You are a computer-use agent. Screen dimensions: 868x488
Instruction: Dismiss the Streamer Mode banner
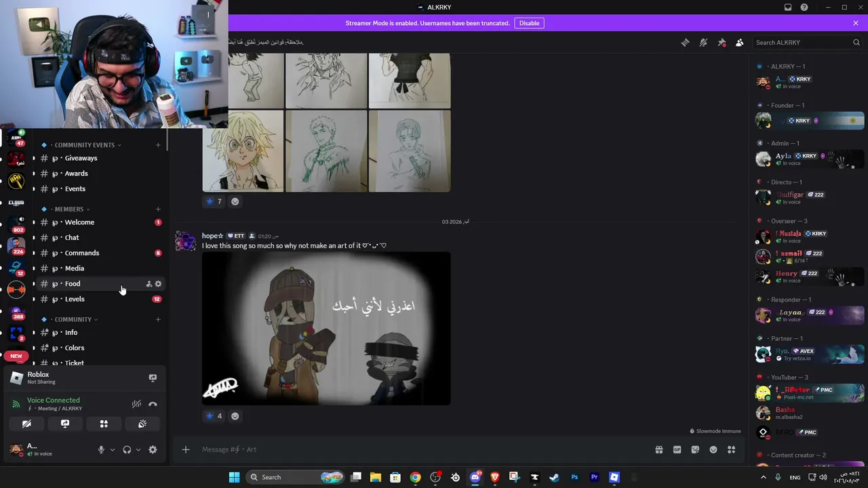coord(856,23)
